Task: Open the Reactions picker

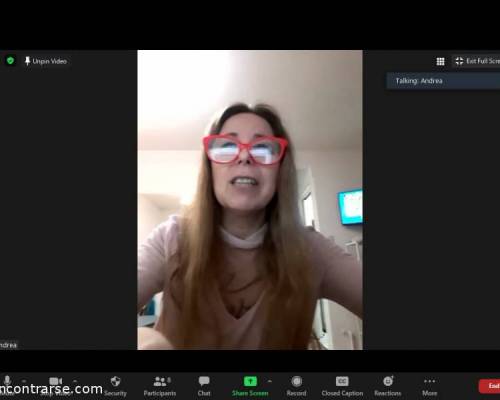Action: (388, 386)
